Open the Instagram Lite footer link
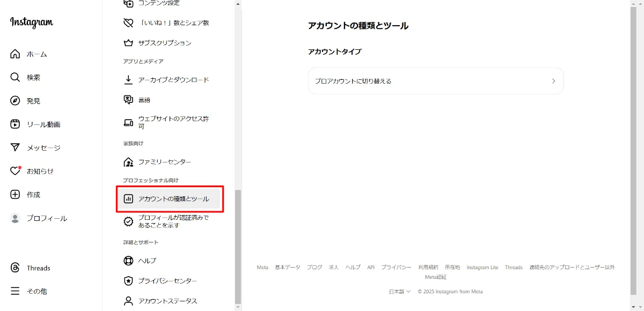644x311 pixels. [x=482, y=267]
